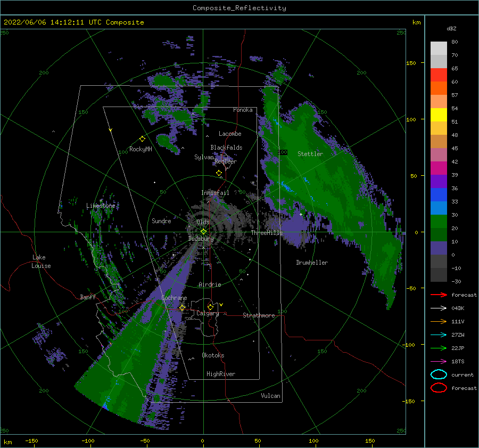The width and height of the screenshot is (479, 448).
Task: Click the Stettler city label
Action: (310, 154)
